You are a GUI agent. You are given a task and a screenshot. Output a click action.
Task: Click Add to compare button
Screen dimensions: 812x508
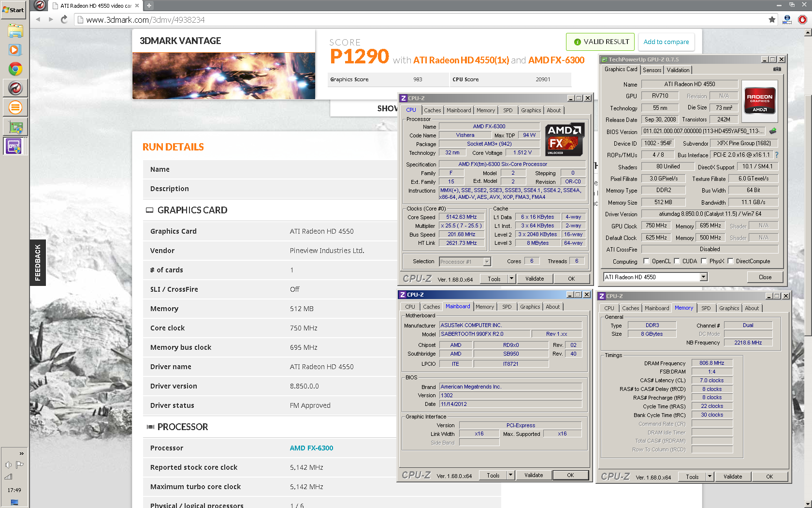coord(666,42)
